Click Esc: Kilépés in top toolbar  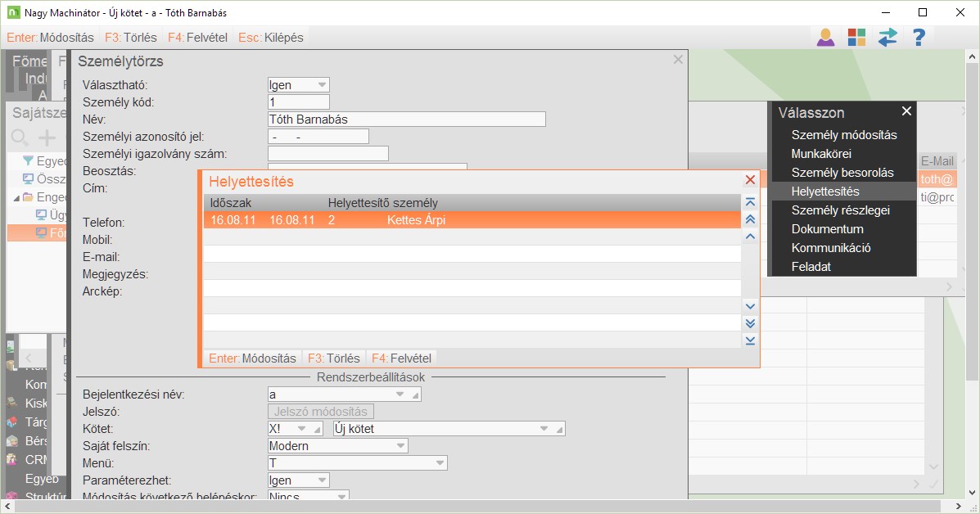[x=271, y=38]
